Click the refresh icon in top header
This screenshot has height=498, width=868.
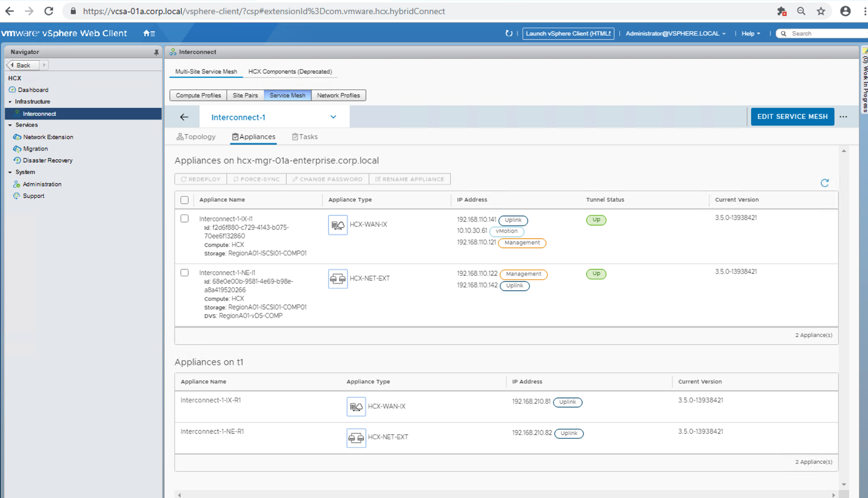508,34
